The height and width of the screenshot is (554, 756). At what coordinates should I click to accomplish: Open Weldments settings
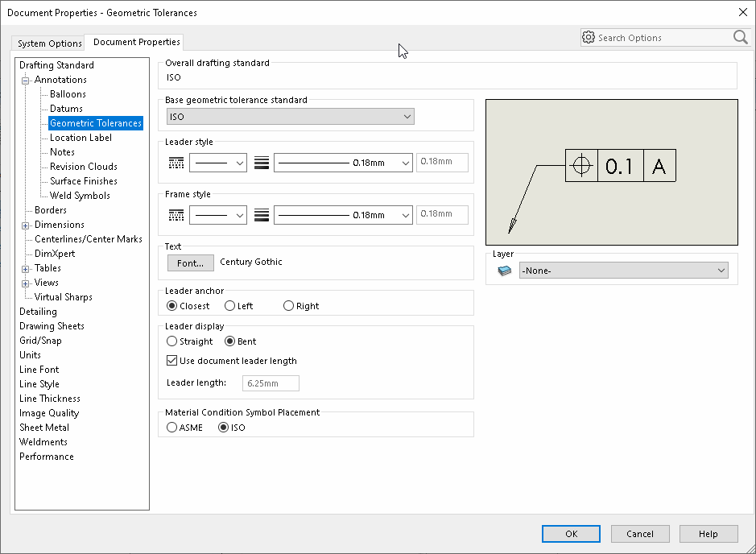click(43, 441)
